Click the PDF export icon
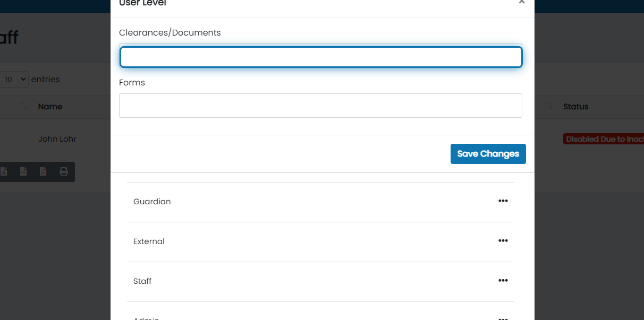Viewport: 644px width, 320px height. 43,171
